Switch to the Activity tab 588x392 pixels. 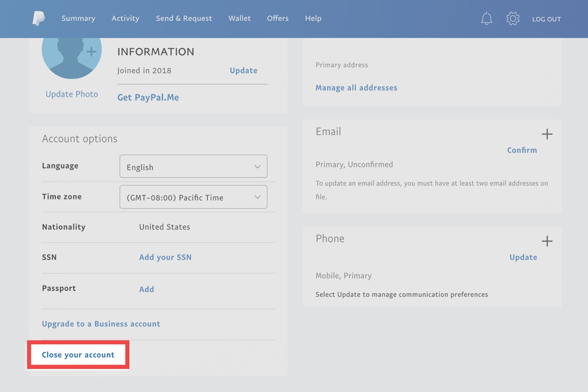[125, 18]
